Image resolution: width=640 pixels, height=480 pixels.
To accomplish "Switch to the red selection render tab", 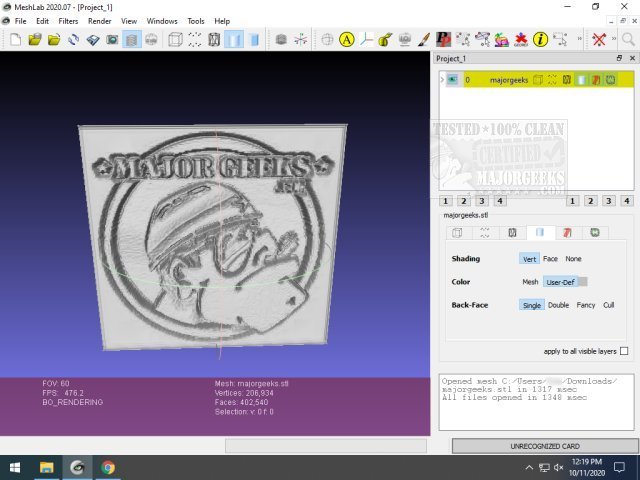I will pyautogui.click(x=568, y=233).
